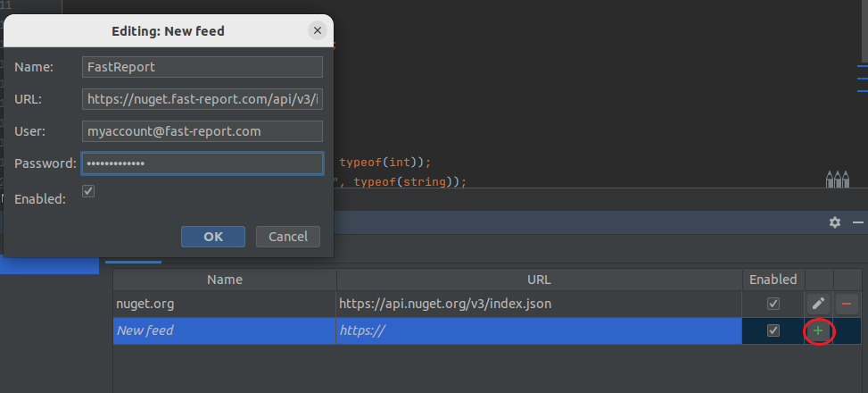The height and width of the screenshot is (393, 868).
Task: Click the User field with myaccount email
Action: (202, 131)
